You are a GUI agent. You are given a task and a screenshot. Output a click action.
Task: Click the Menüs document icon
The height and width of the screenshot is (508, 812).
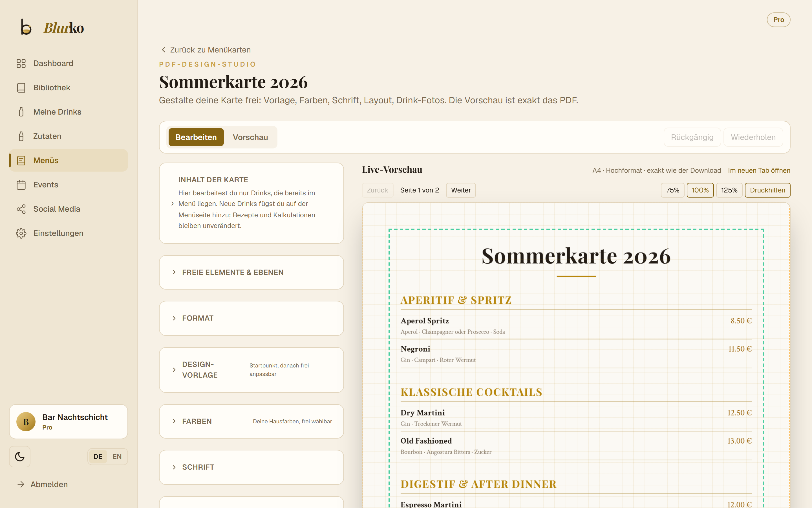tap(21, 161)
